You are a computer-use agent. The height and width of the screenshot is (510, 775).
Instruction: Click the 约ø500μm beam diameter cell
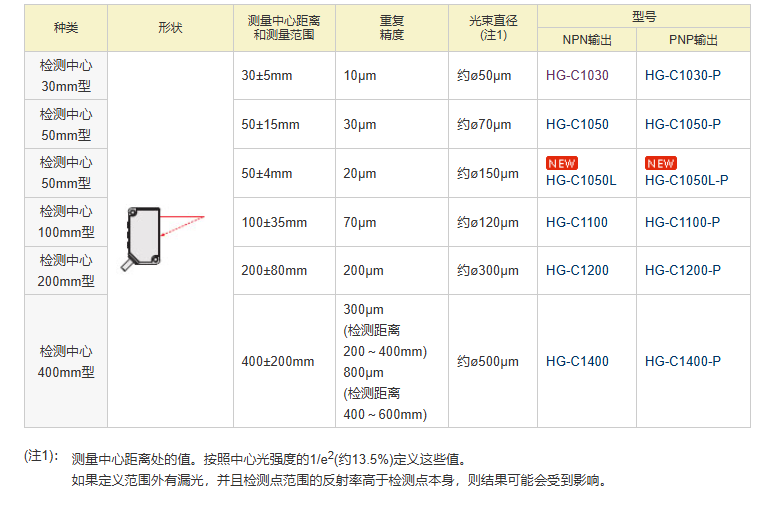(493, 361)
